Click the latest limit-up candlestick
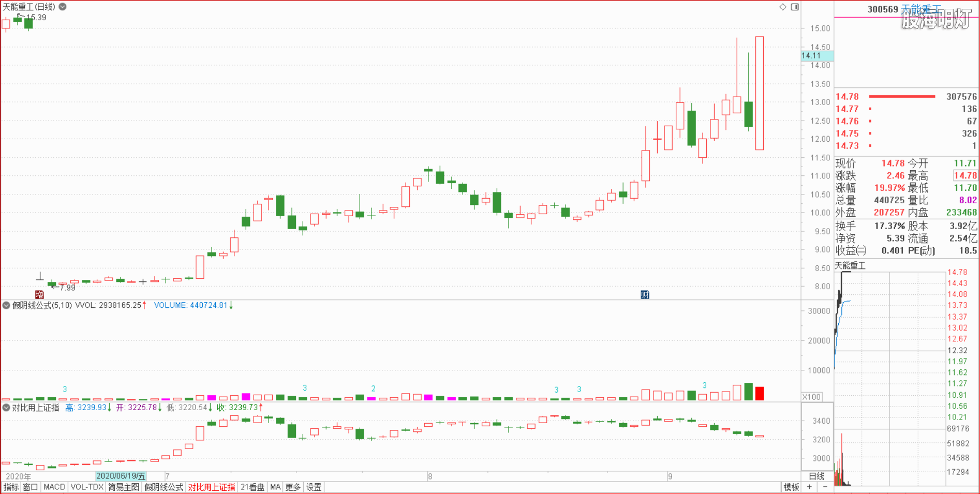Viewport: 980px width, 494px height. tap(760, 93)
